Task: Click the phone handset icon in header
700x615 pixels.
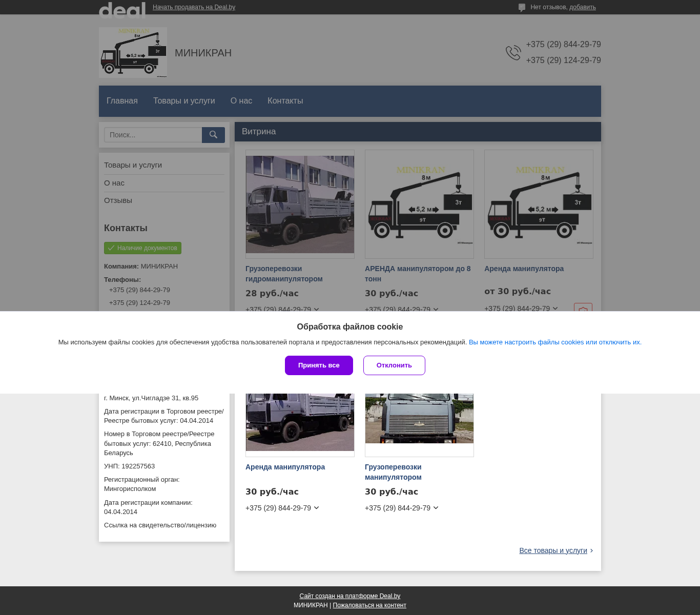Action: click(513, 52)
